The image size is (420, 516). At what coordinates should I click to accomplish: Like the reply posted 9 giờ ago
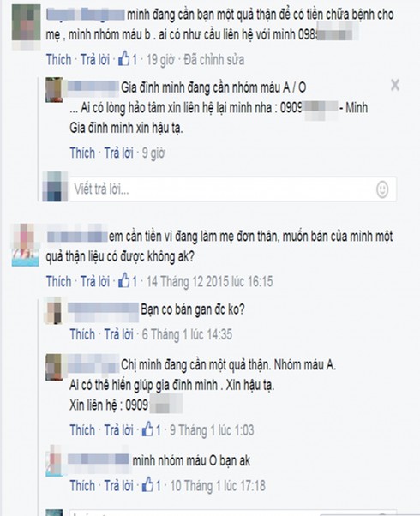[82, 153]
